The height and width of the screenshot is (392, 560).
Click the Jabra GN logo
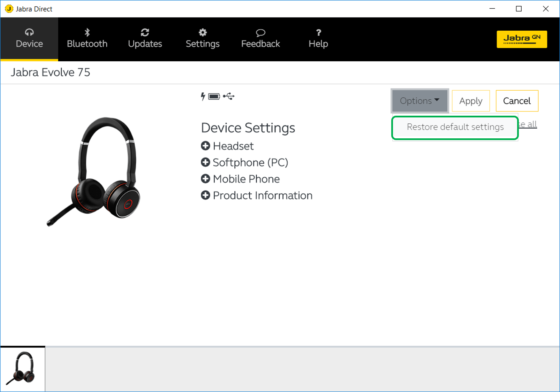pyautogui.click(x=522, y=39)
